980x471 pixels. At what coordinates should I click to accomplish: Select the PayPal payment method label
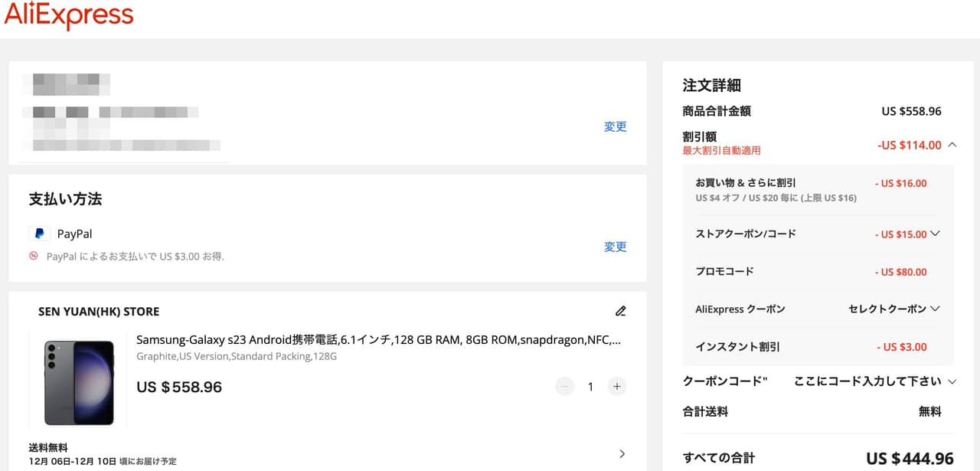coord(74,234)
